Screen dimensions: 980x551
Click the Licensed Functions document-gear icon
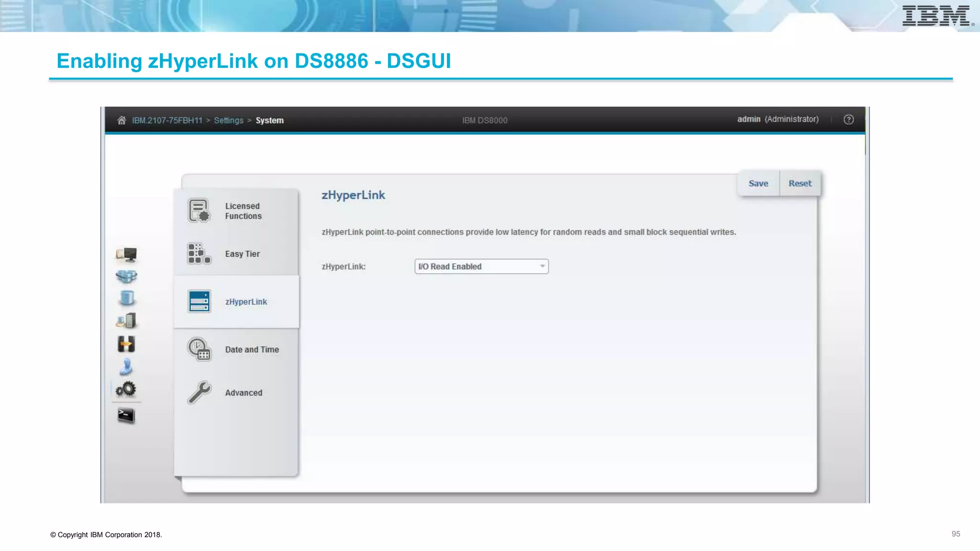pyautogui.click(x=199, y=210)
